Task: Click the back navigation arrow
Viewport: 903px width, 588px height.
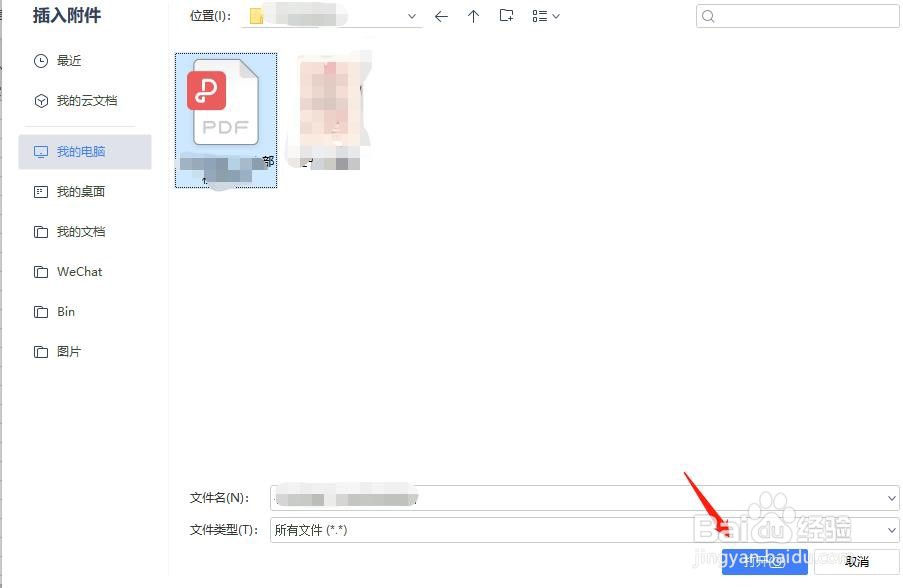Action: 441,15
